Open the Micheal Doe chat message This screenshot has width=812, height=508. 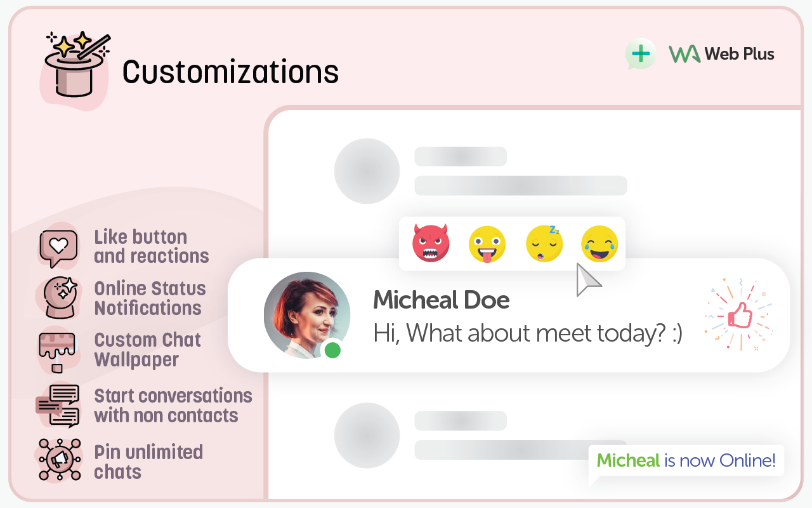coord(527,316)
